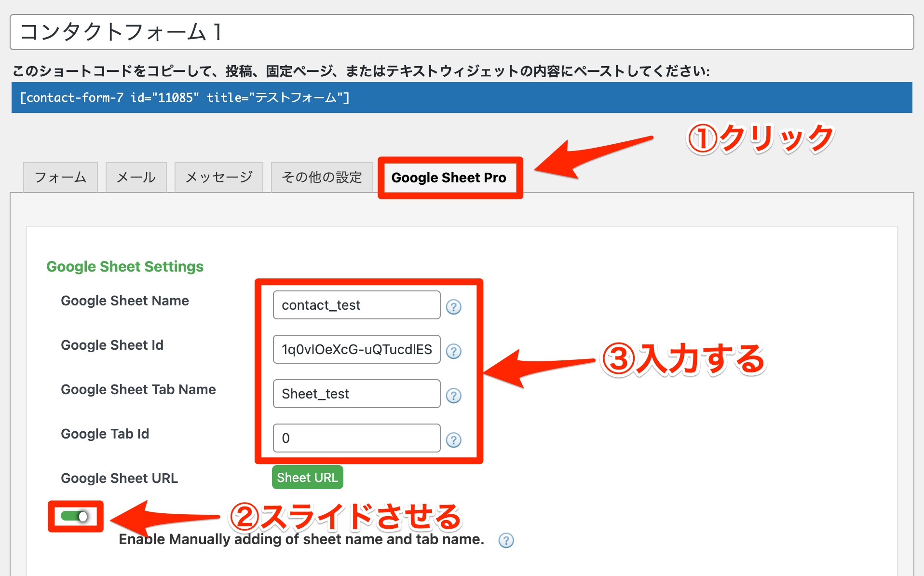The image size is (924, 576).
Task: Open the メール tab
Action: pyautogui.click(x=136, y=177)
